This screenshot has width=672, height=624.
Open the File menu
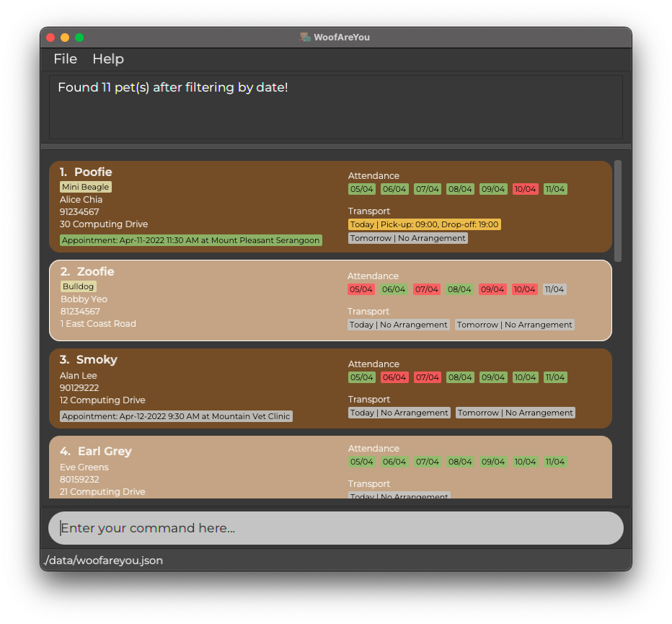pyautogui.click(x=65, y=59)
